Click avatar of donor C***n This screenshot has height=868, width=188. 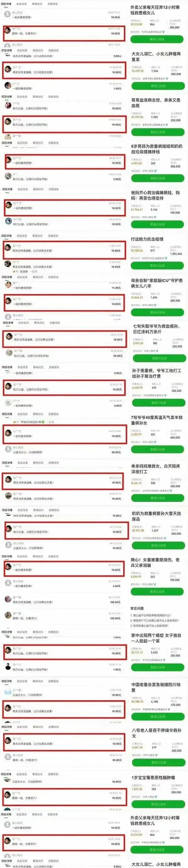pyautogui.click(x=8, y=403)
